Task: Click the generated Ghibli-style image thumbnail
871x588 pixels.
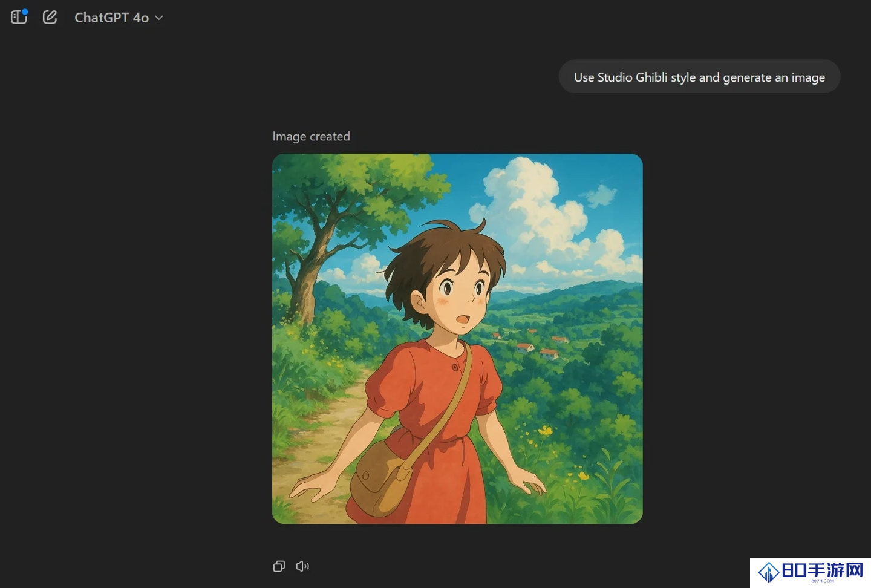Action: (457, 339)
